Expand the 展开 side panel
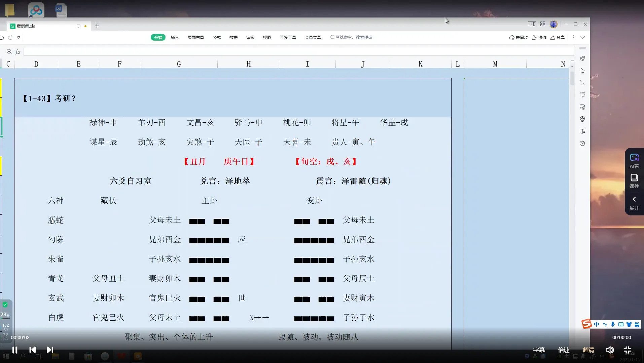 634,203
